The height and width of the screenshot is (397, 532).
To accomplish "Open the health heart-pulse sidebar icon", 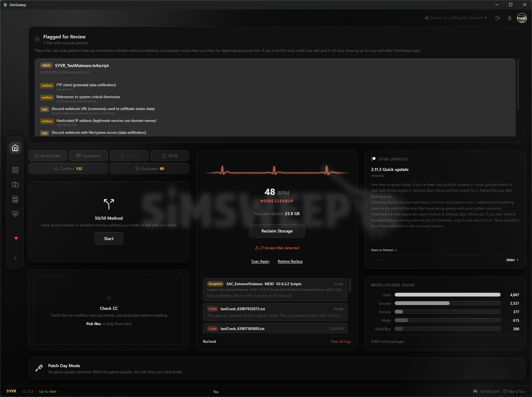I will pyautogui.click(x=15, y=214).
